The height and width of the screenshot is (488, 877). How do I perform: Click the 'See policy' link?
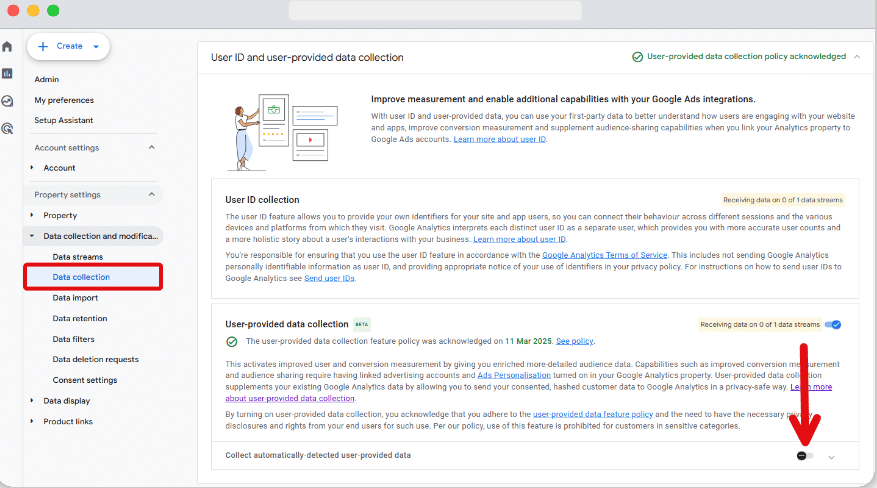(574, 341)
